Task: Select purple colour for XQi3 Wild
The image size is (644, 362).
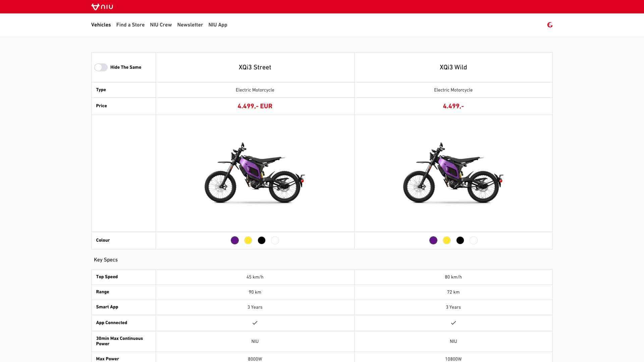Action: tap(433, 240)
